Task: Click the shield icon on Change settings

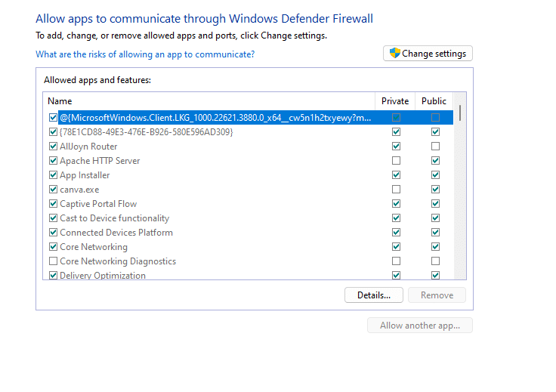Action: tap(394, 53)
